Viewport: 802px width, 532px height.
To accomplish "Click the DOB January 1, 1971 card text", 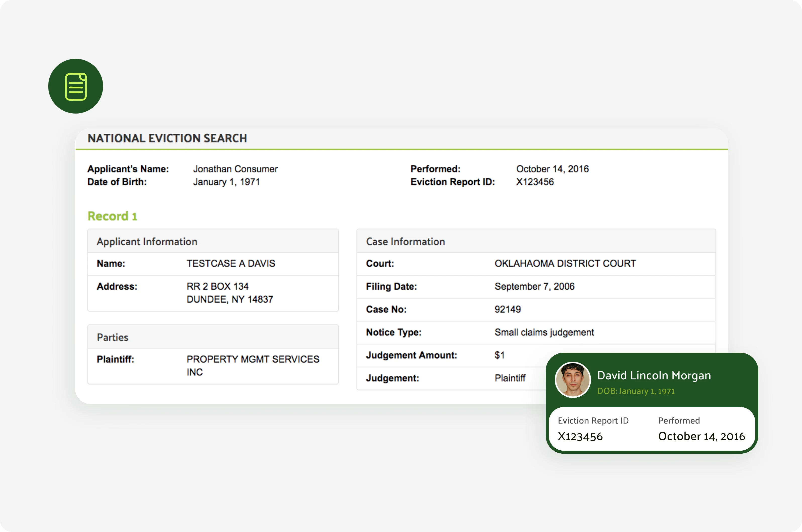I will pyautogui.click(x=636, y=391).
